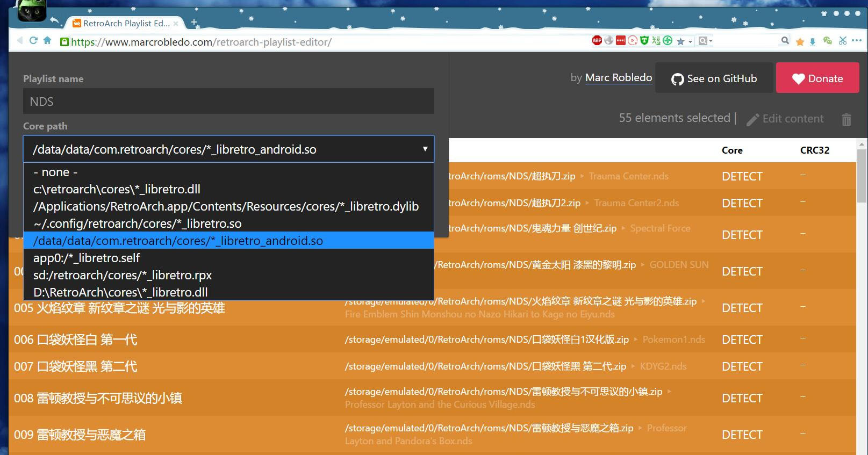Click DETECT for Fire Emblem row
868x455 pixels.
pos(742,308)
